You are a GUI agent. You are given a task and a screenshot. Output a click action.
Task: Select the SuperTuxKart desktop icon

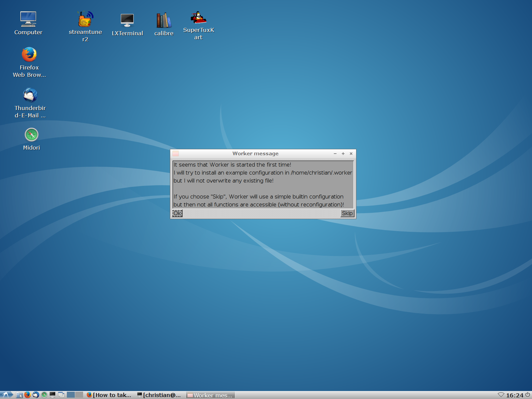pyautogui.click(x=199, y=18)
